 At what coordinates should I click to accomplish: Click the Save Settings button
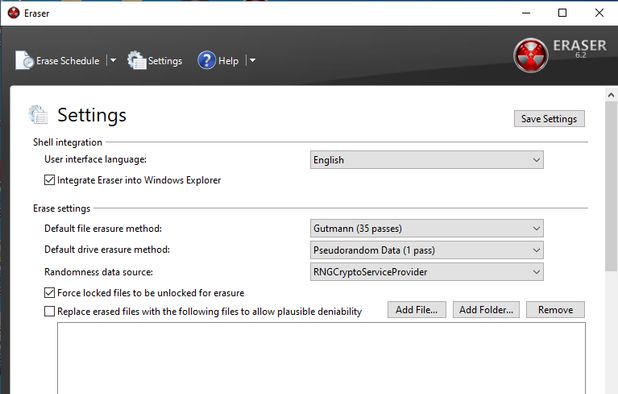coord(549,119)
